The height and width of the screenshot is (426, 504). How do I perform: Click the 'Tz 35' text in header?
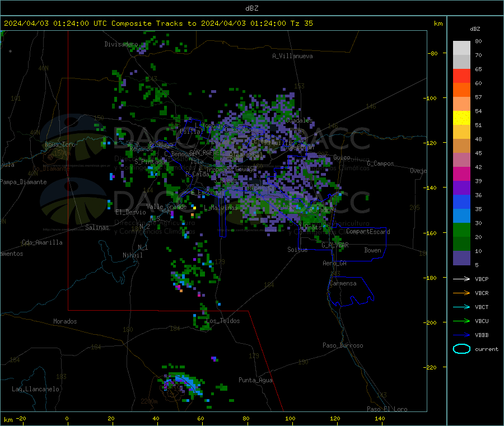point(301,24)
